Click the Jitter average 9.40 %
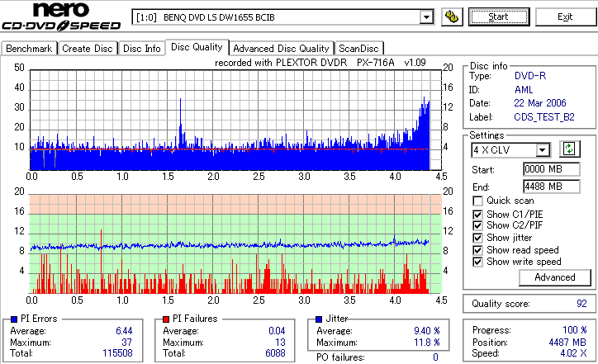 click(427, 331)
